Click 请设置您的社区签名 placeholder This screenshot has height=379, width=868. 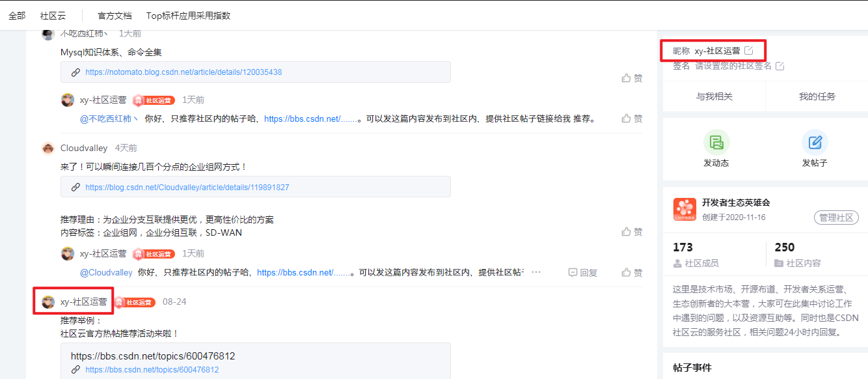coord(733,66)
